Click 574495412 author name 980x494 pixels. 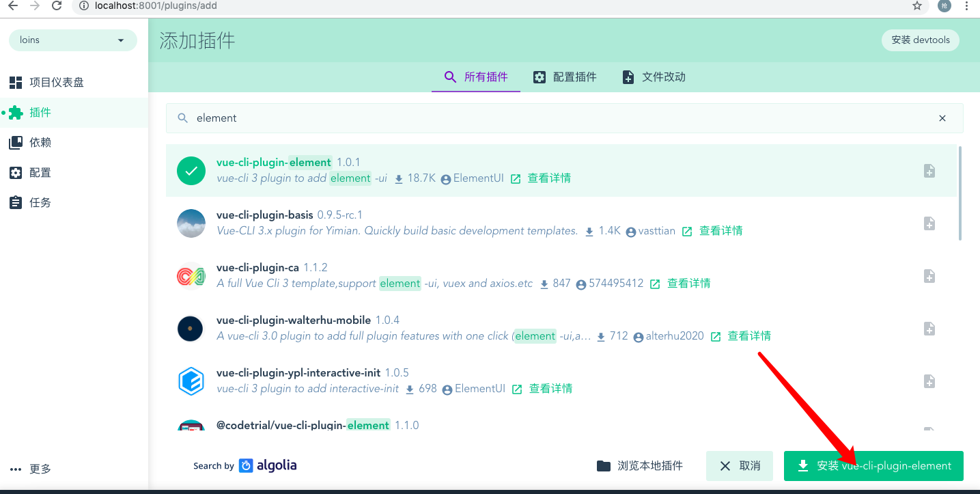point(616,284)
